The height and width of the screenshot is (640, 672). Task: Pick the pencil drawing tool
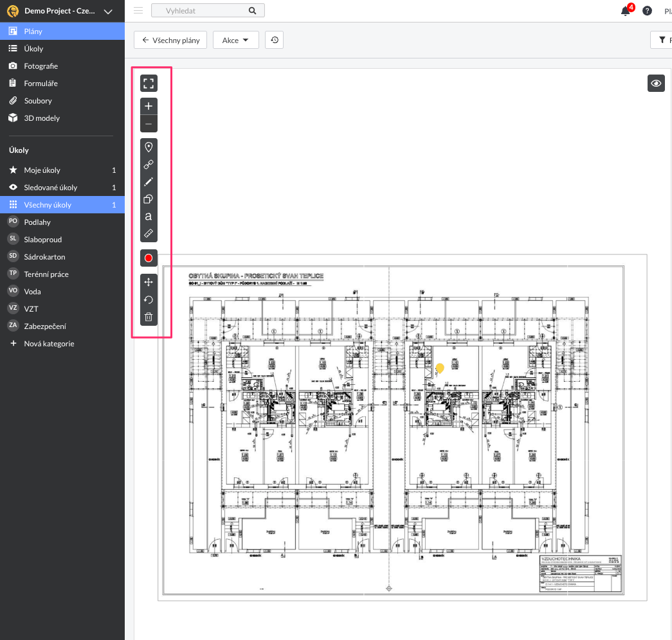pos(149,182)
